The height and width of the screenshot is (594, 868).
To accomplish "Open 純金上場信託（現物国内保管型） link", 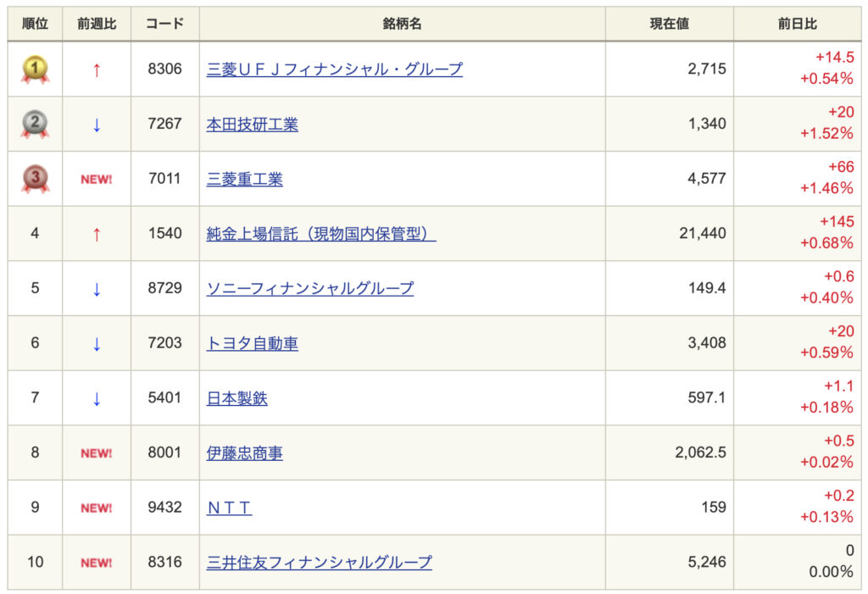I will coord(321,234).
